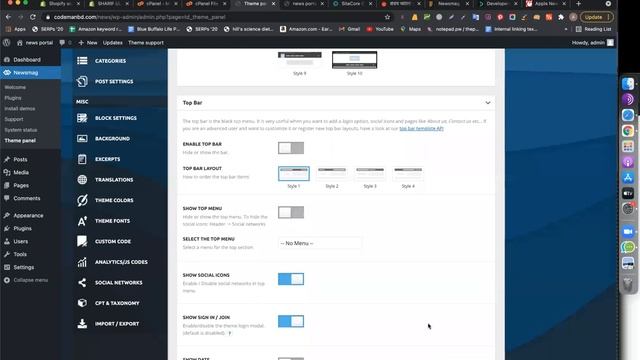Image resolution: width=640 pixels, height=360 pixels.
Task: Click the comments bubble in admin bar
Action: (62, 42)
